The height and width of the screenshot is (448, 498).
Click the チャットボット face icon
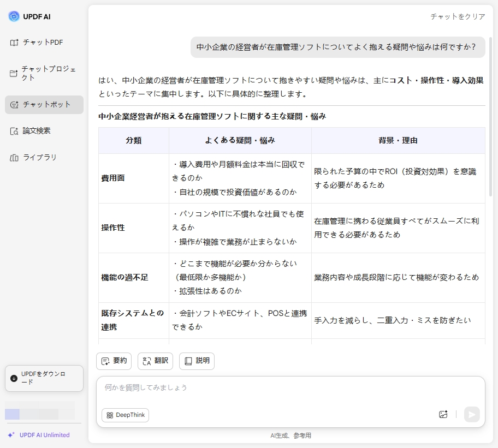point(14,105)
